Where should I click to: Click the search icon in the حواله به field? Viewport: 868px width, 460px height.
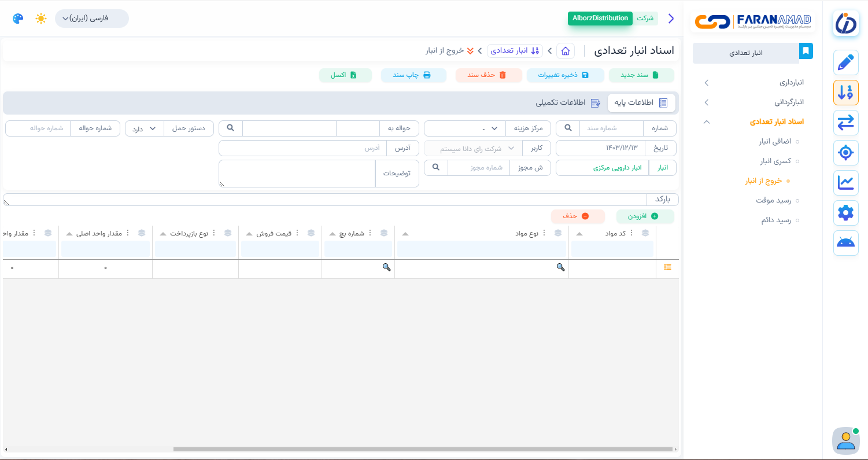coord(230,128)
